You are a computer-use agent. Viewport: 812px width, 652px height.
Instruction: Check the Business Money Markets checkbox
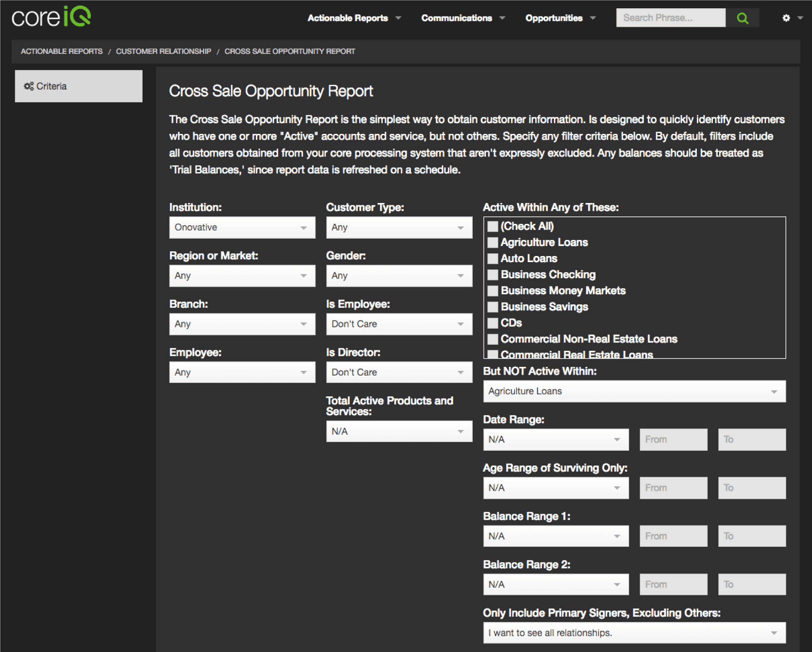pyautogui.click(x=492, y=291)
